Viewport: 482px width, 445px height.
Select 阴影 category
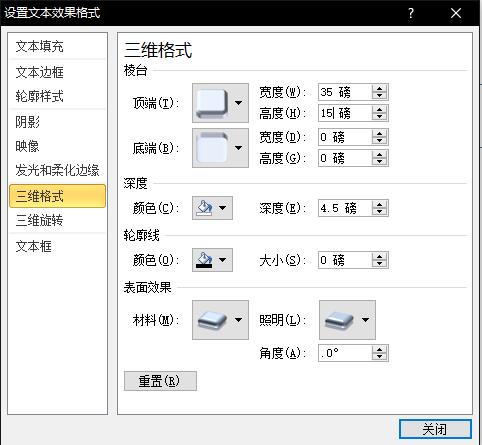pos(57,122)
